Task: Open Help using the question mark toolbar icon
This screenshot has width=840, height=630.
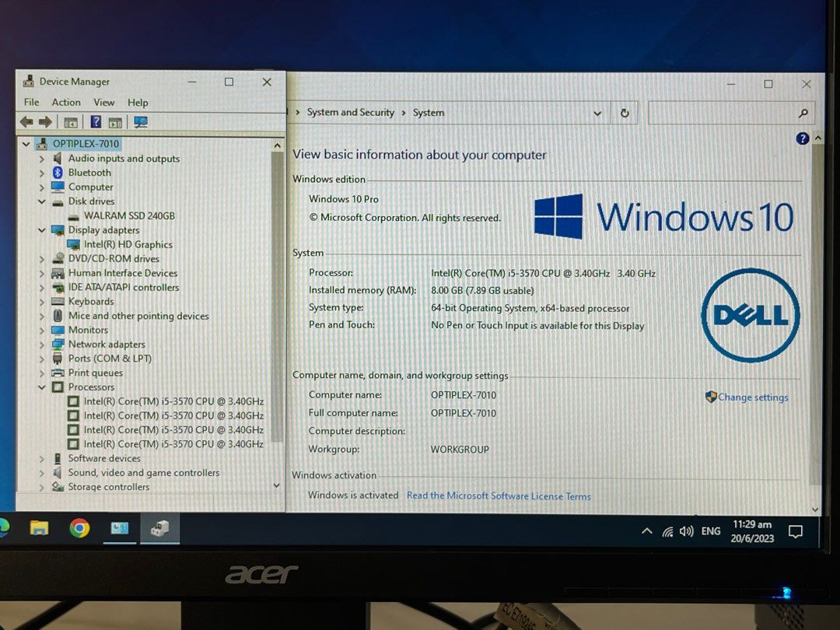Action: pyautogui.click(x=95, y=121)
